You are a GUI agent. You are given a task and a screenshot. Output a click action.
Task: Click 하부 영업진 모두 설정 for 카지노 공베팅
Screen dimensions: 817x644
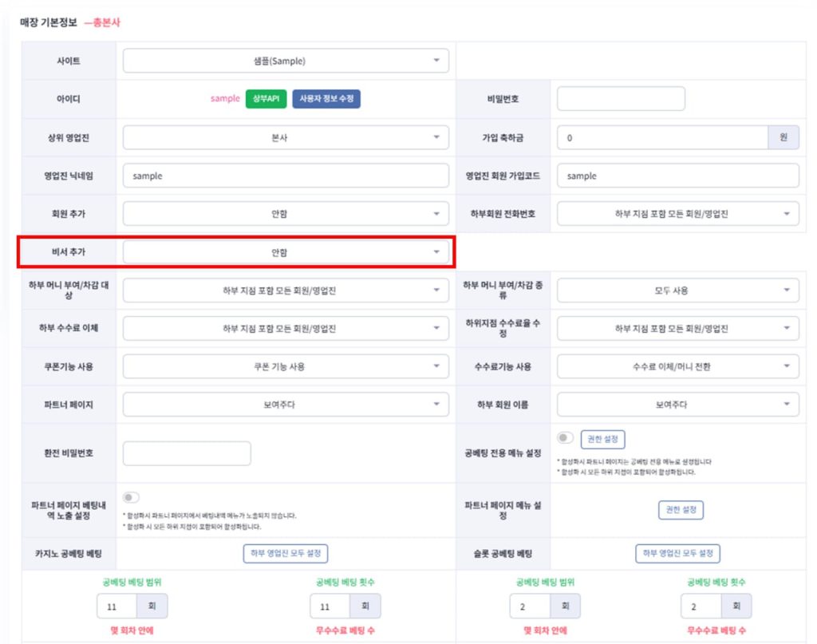point(286,553)
